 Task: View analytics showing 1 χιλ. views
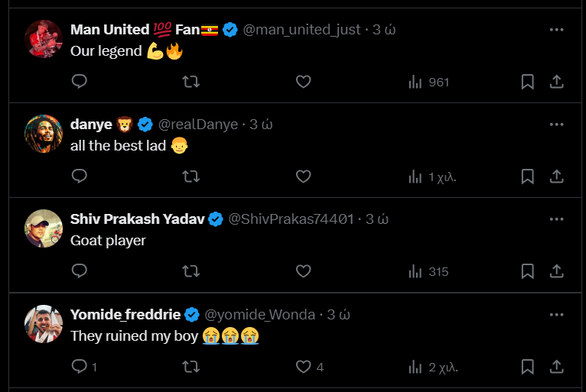pos(432,177)
